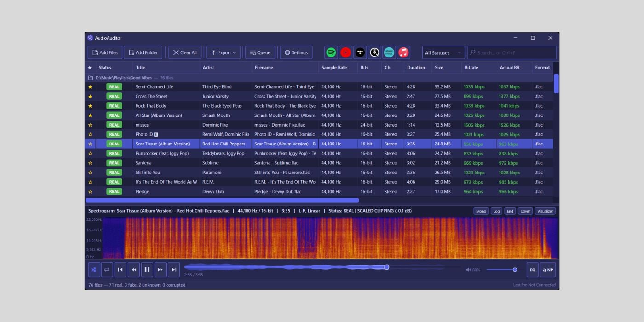Image resolution: width=644 pixels, height=322 pixels.
Task: Open the EQ equalizer
Action: point(533,270)
